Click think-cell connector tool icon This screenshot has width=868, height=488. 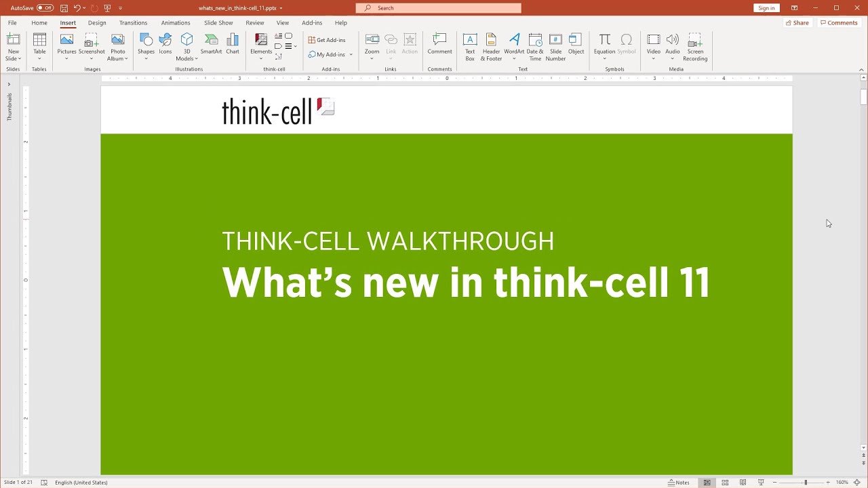tap(279, 56)
